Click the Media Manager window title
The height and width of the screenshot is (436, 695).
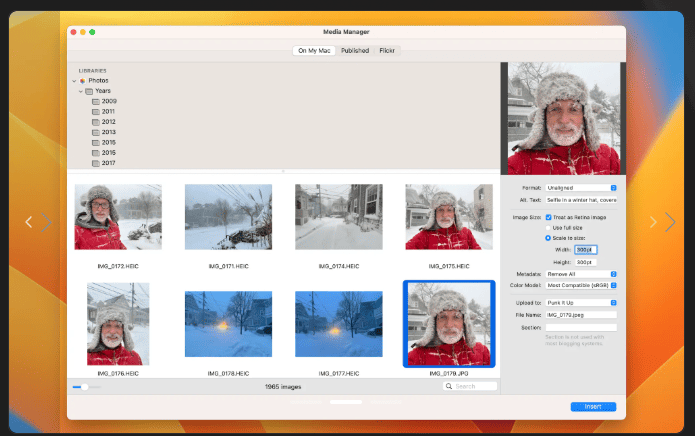click(x=346, y=32)
